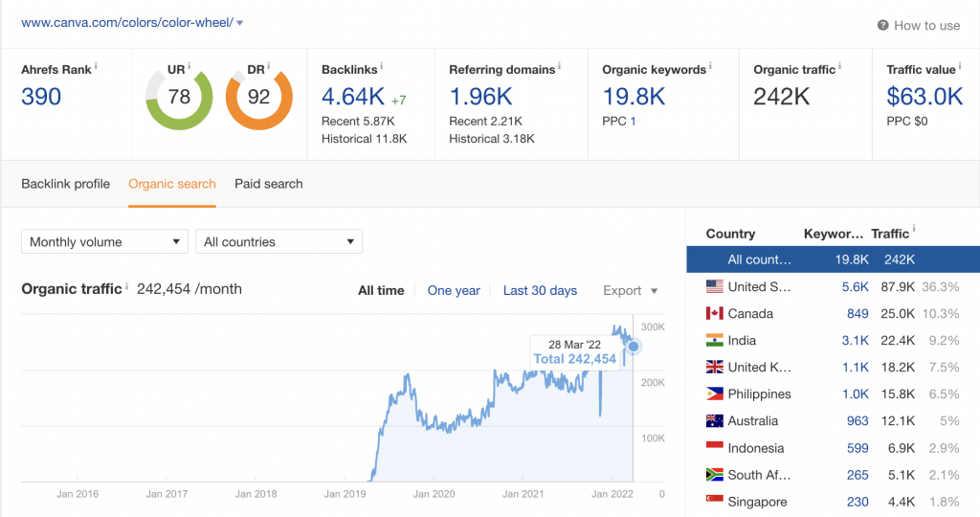Screen dimensions: 980x517
Task: Open the 19.8K organic keywords value
Action: tap(634, 97)
